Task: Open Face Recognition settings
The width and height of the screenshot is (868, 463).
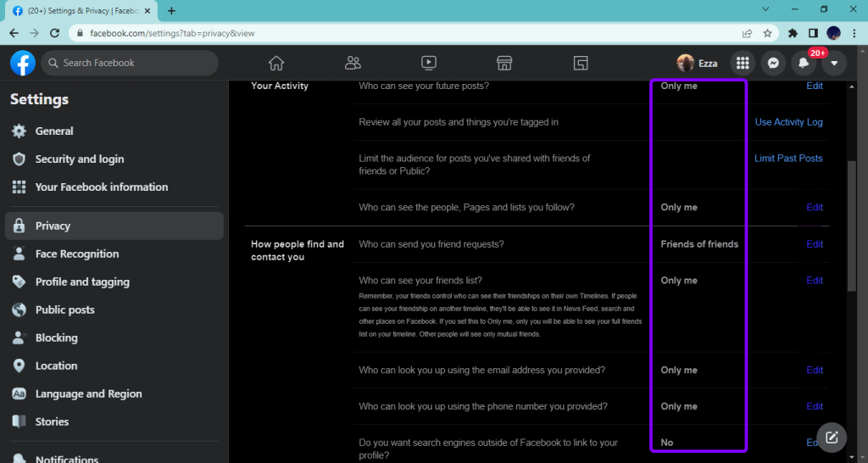Action: 114,254
